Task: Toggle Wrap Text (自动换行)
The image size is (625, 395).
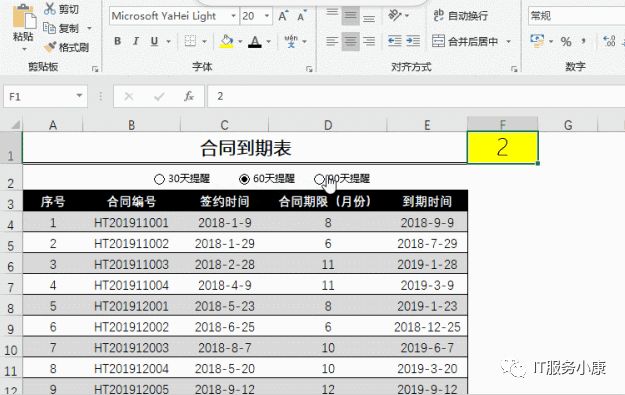Action: tap(460, 16)
